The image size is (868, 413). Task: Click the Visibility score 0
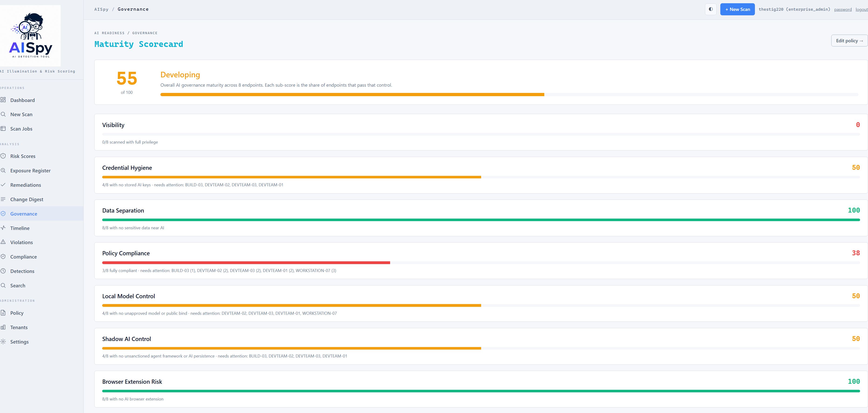pos(858,125)
